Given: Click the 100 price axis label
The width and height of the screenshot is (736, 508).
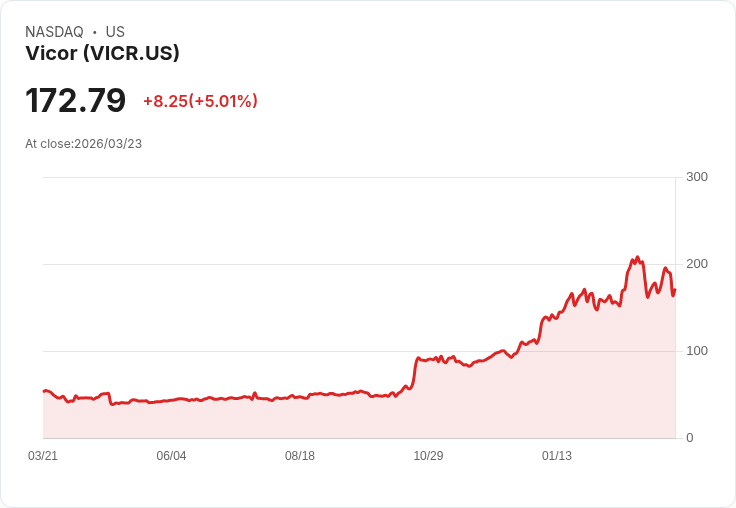Looking at the screenshot, I should point(697,351).
